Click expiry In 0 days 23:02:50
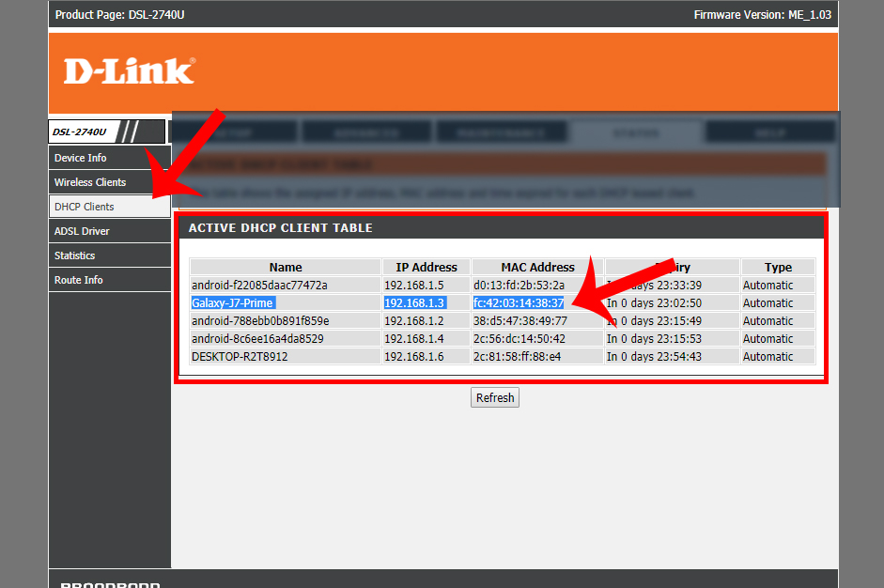The width and height of the screenshot is (884, 588). (654, 302)
